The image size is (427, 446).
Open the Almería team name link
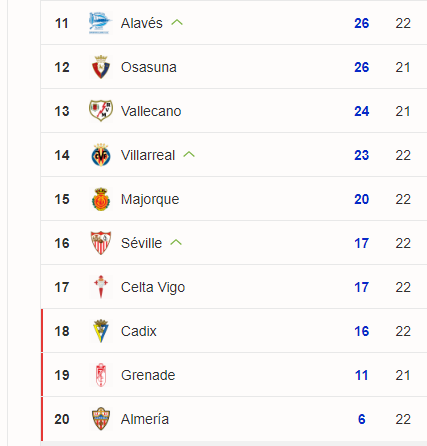145,419
